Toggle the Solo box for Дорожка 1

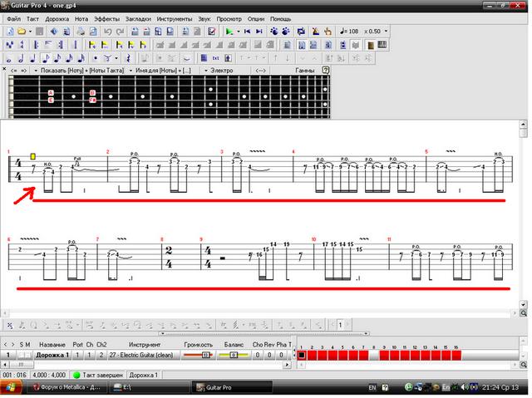[x=22, y=355]
